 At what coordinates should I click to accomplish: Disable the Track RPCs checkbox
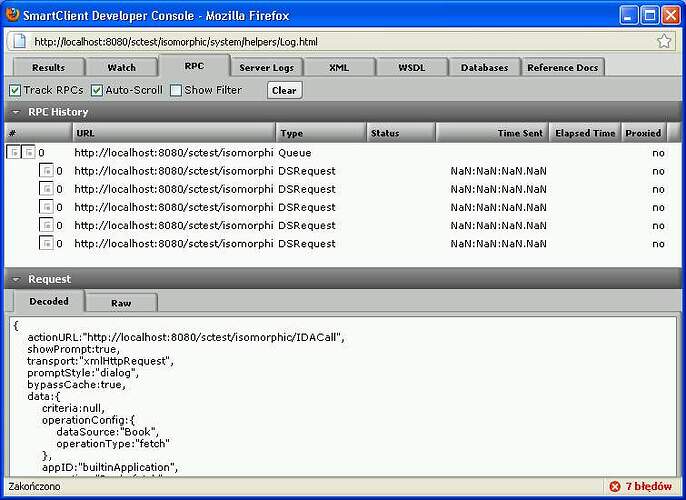pyautogui.click(x=15, y=91)
